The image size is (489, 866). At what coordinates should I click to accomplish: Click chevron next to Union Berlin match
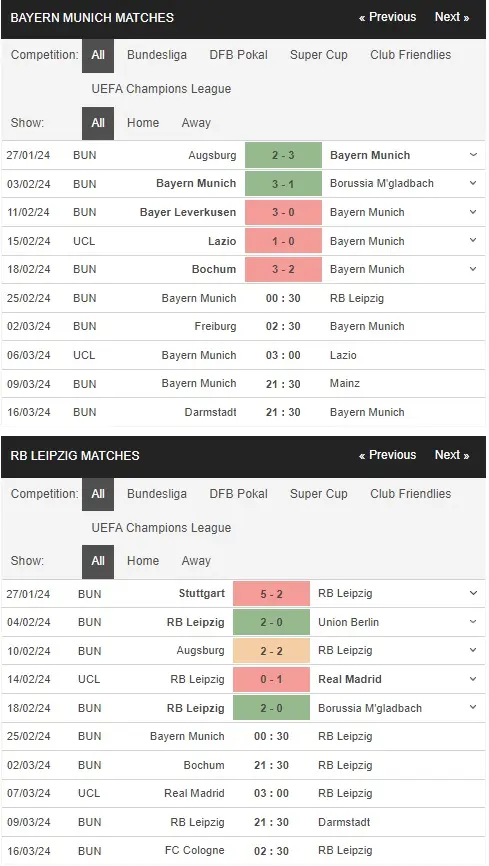point(473,622)
